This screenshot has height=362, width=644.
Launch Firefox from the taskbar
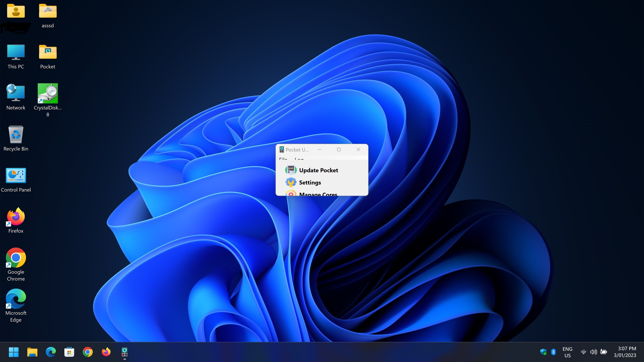pyautogui.click(x=106, y=352)
